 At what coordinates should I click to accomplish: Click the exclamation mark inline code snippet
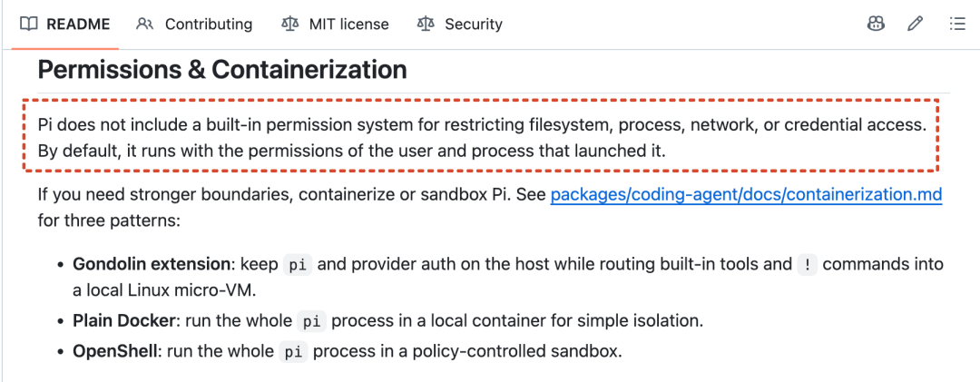807,265
